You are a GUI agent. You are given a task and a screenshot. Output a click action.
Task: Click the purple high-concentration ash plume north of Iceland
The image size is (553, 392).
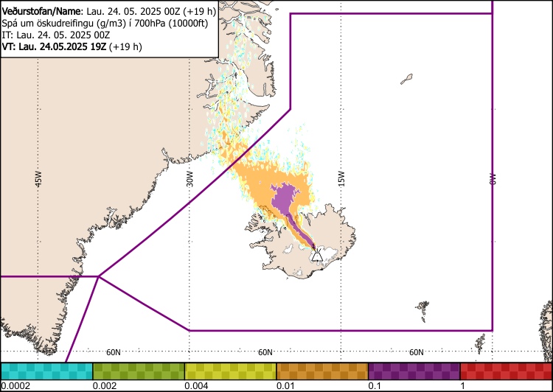[x=284, y=198]
